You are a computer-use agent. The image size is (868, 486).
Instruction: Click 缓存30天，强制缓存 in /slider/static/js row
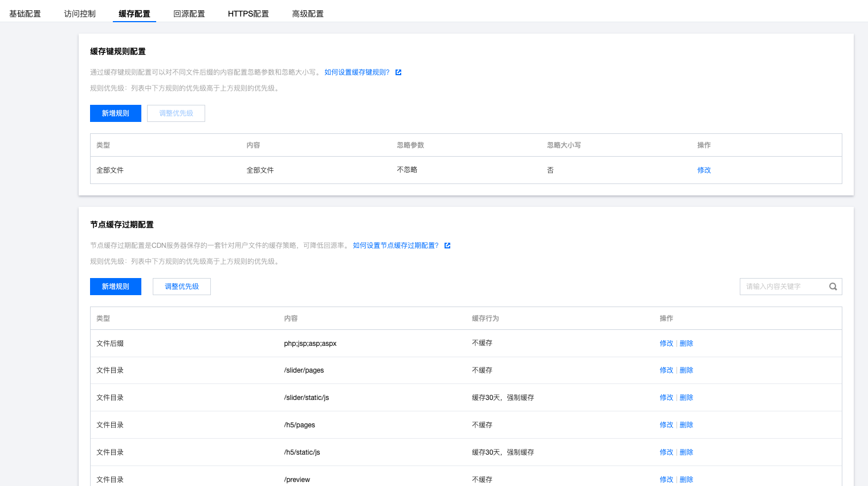503,398
